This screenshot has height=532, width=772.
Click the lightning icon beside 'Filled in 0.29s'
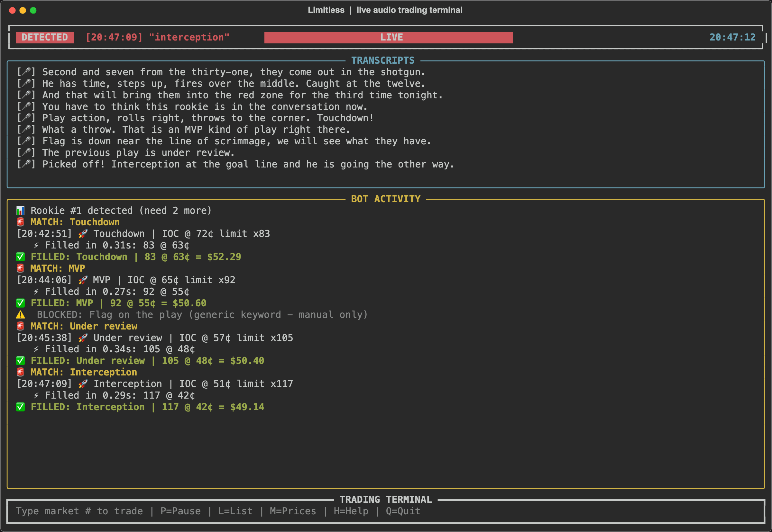point(36,395)
